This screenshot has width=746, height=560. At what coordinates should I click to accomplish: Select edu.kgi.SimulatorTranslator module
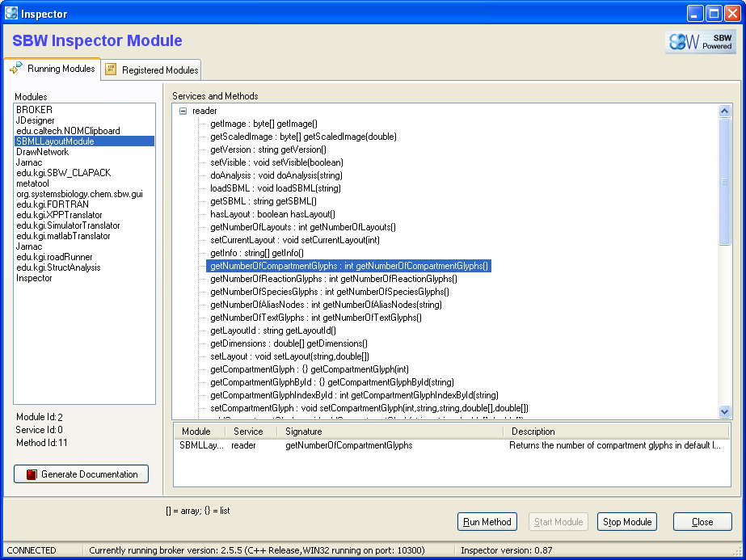[68, 225]
